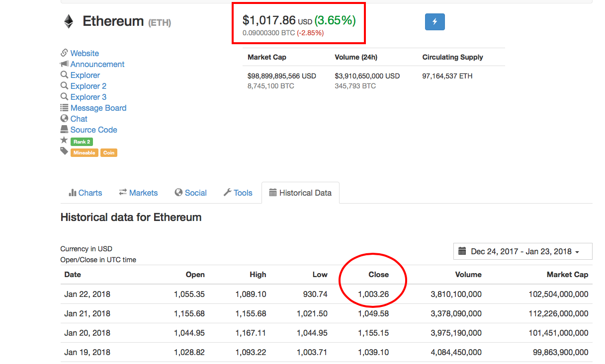
Task: Click the $1,017.86 price text
Action: (269, 20)
